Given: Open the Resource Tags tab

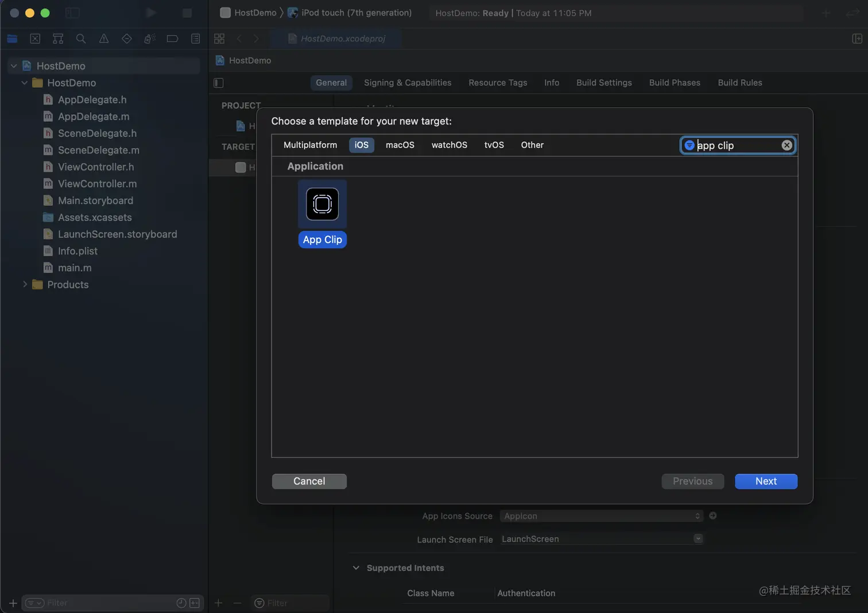Looking at the screenshot, I should coord(498,83).
